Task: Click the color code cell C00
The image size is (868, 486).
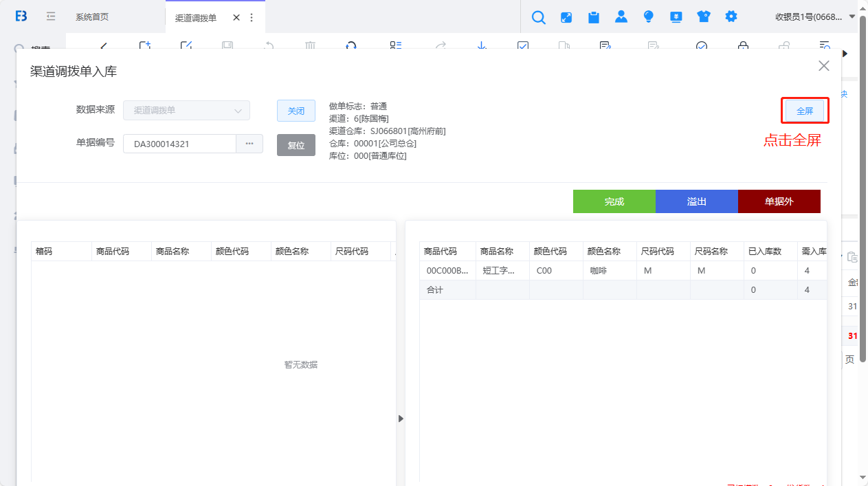Action: 556,271
